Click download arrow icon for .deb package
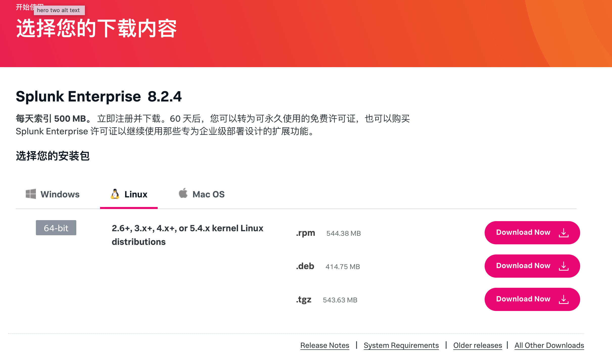The height and width of the screenshot is (364, 612). click(x=563, y=266)
